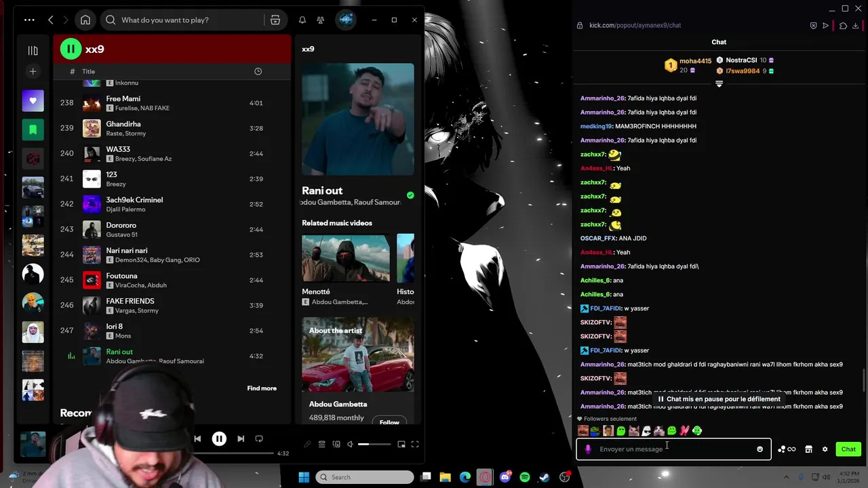Screen dimensions: 868x488
Task: Select track 123 by Breezy
Action: pyautogui.click(x=172, y=179)
